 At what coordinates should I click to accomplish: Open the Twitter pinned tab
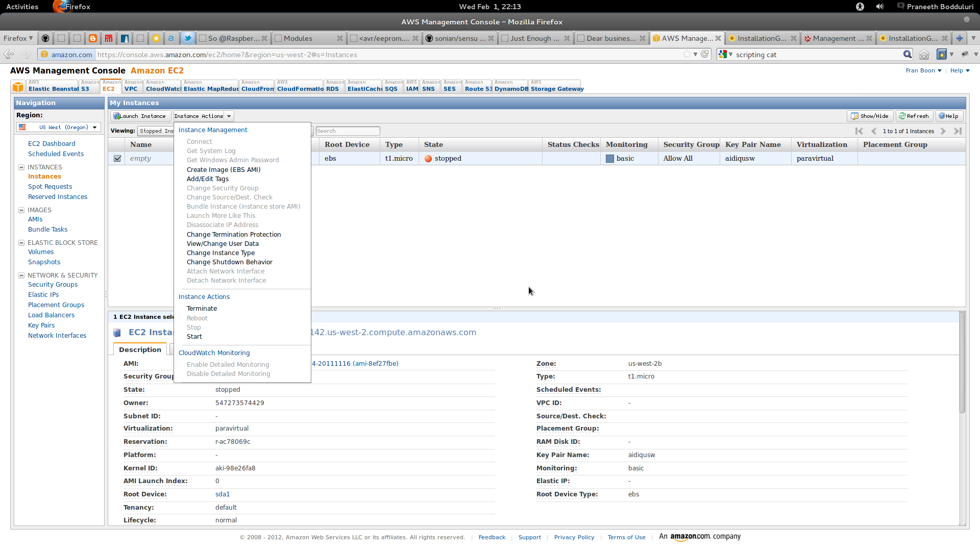(x=187, y=38)
